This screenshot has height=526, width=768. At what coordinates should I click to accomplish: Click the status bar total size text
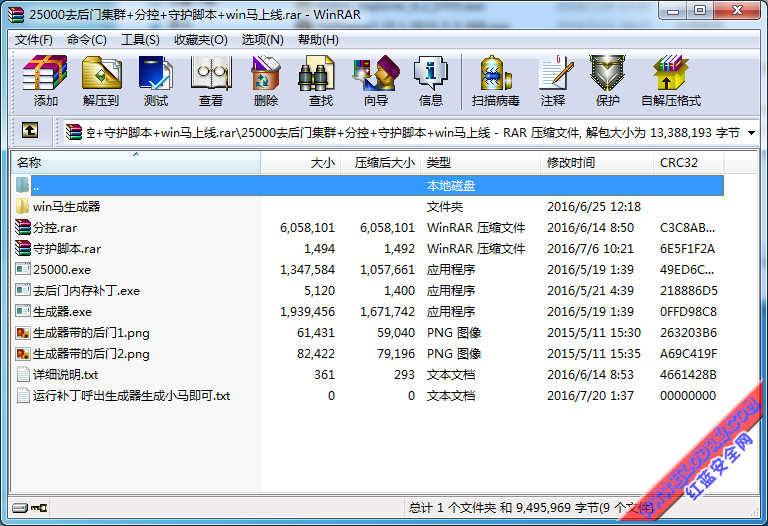click(x=531, y=508)
